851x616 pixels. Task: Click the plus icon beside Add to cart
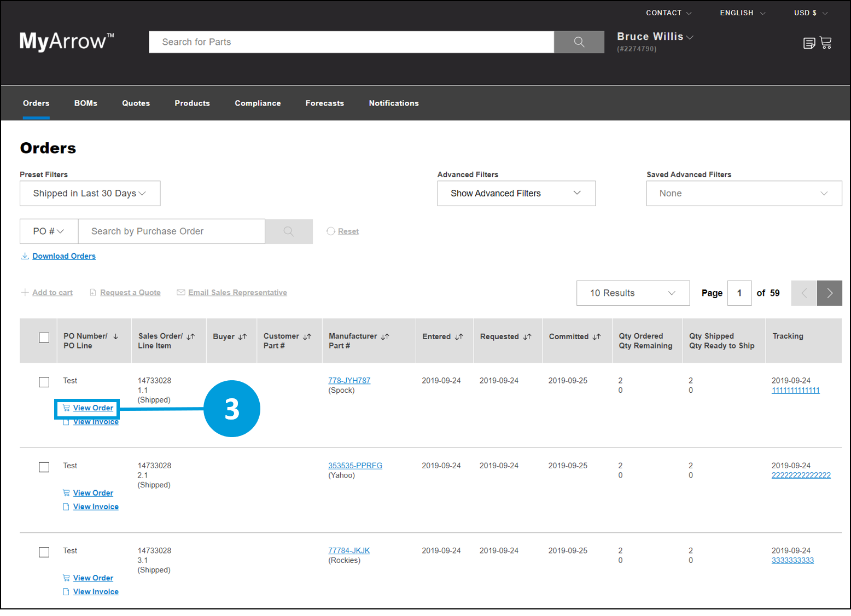(x=25, y=292)
